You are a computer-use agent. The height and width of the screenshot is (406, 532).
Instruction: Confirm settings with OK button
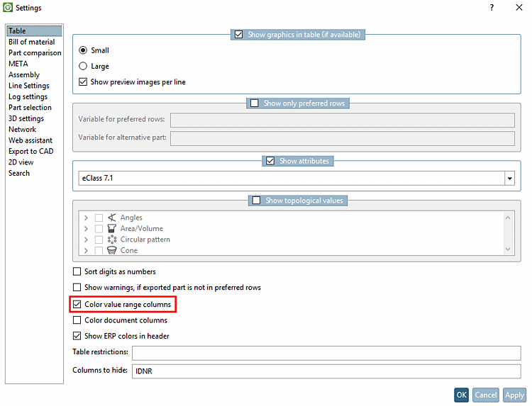tap(461, 395)
